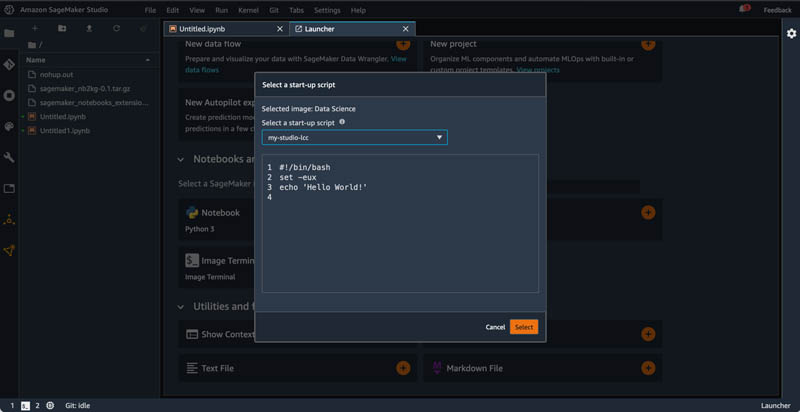
Task: Open the palette sidebar icon
Action: pos(9,126)
